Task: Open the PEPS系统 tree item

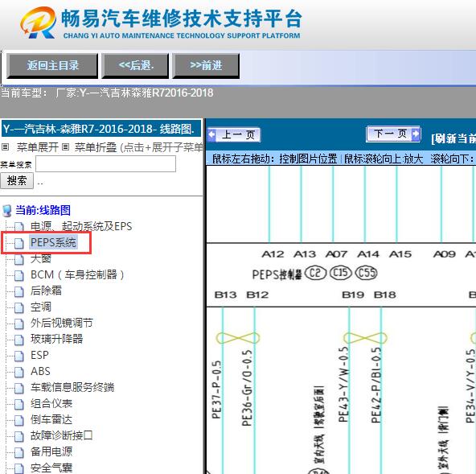Action: tap(53, 242)
